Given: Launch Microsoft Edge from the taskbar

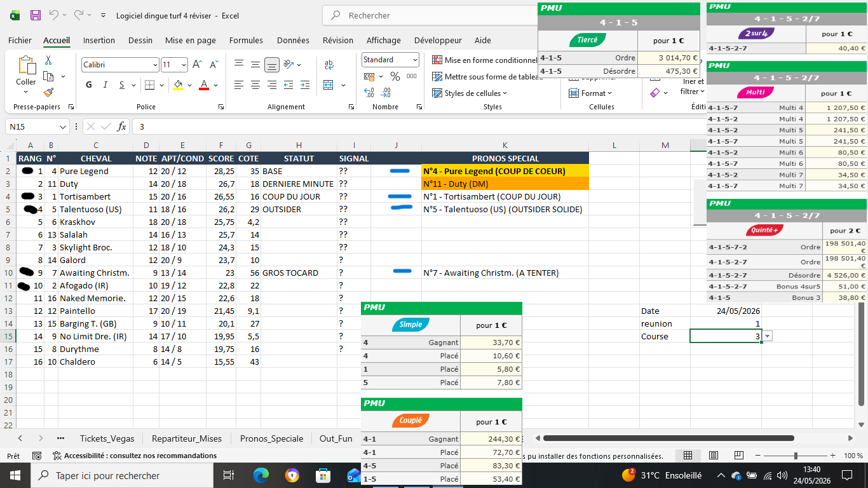Looking at the screenshot, I should coord(261,475).
